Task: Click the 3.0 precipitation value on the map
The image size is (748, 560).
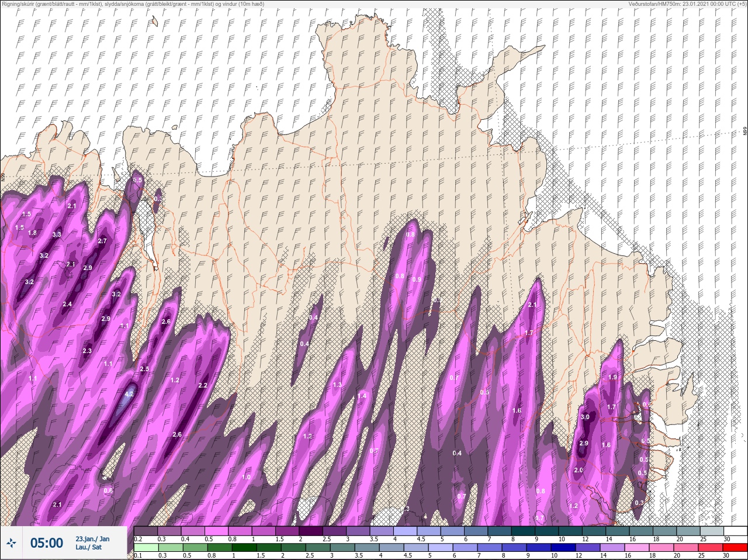Action: pos(585,417)
